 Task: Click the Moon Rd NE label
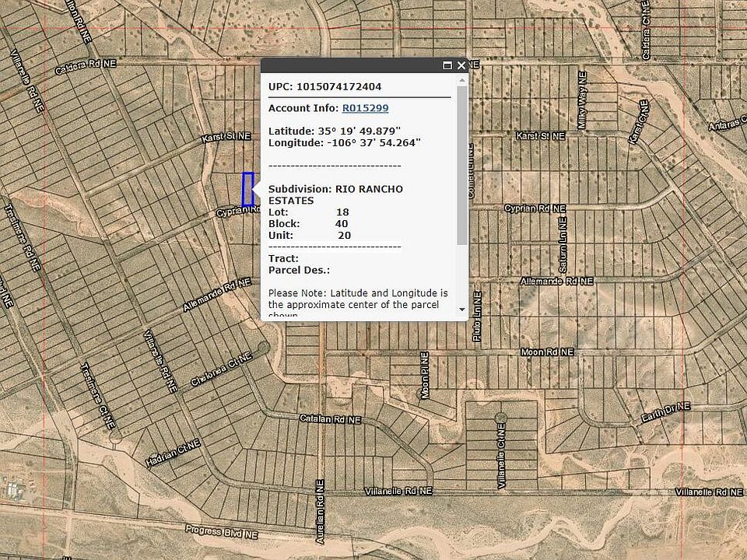[x=546, y=352]
